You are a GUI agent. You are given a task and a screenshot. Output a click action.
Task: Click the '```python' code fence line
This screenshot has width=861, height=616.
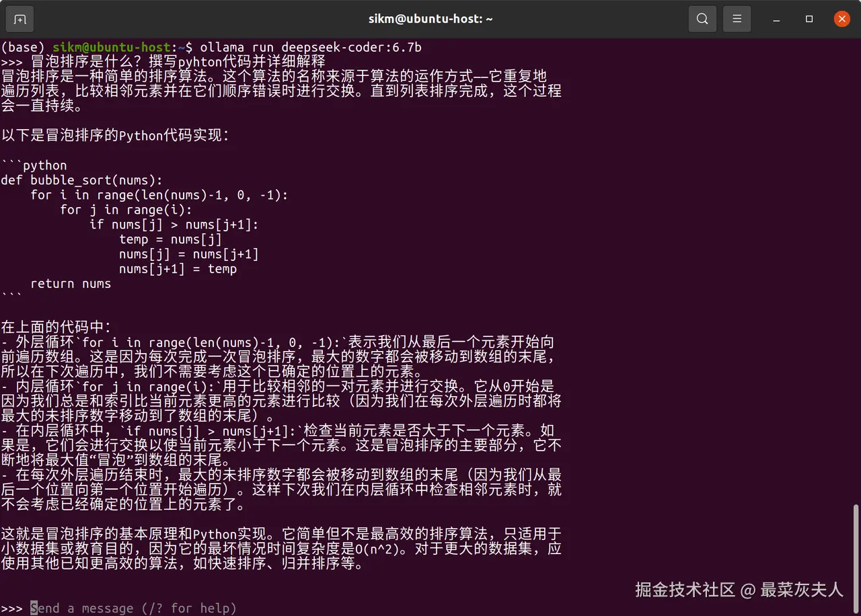click(34, 165)
